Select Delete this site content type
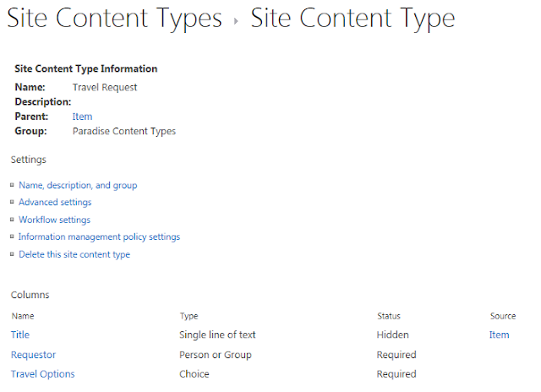The width and height of the screenshot is (541, 392). tap(74, 254)
